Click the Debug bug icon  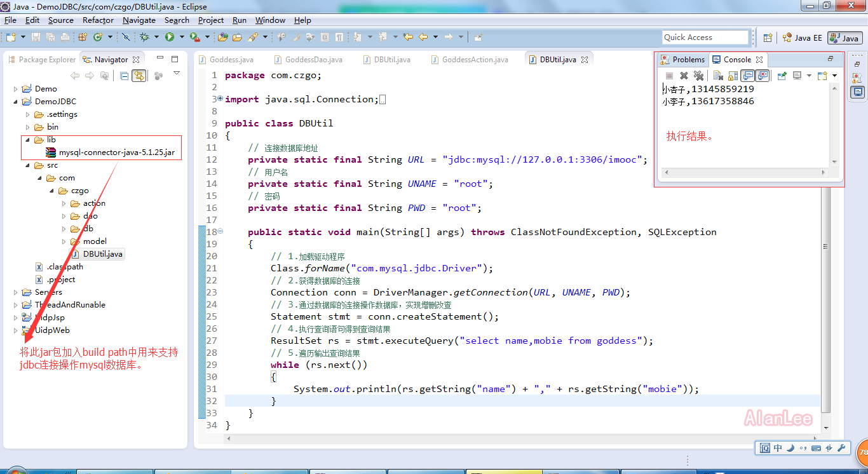[144, 37]
